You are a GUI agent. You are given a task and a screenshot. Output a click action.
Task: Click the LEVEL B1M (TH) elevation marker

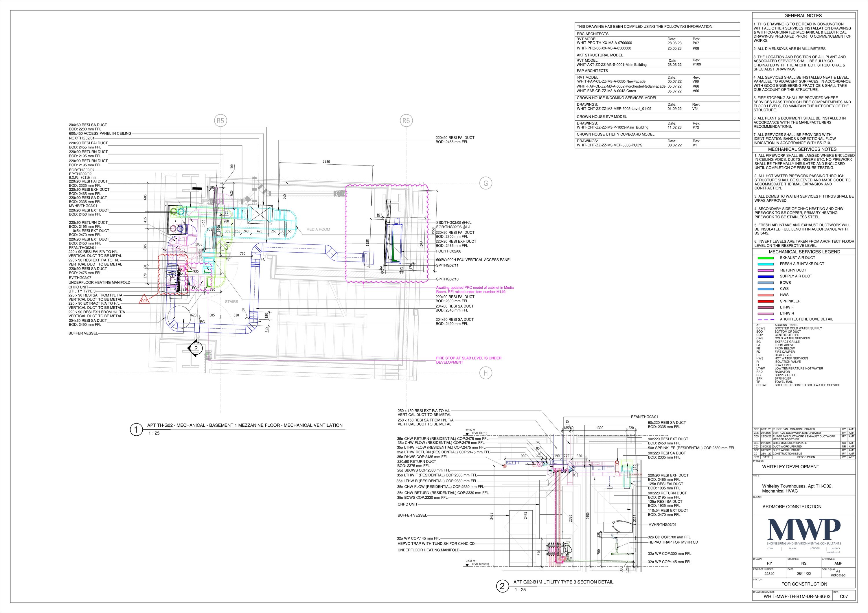pyautogui.click(x=468, y=565)
